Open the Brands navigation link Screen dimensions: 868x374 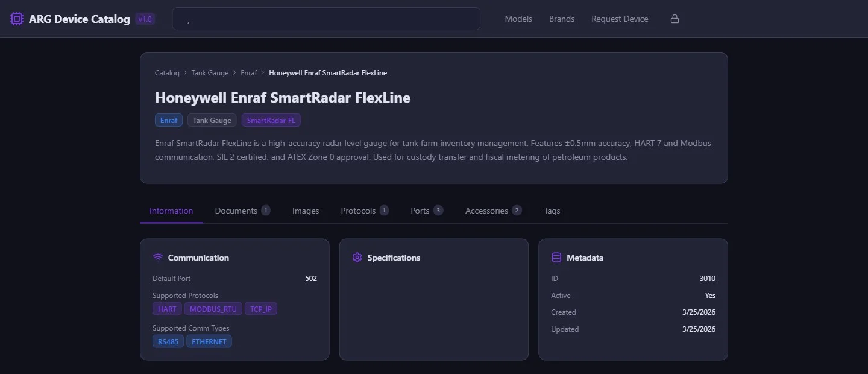tap(562, 19)
